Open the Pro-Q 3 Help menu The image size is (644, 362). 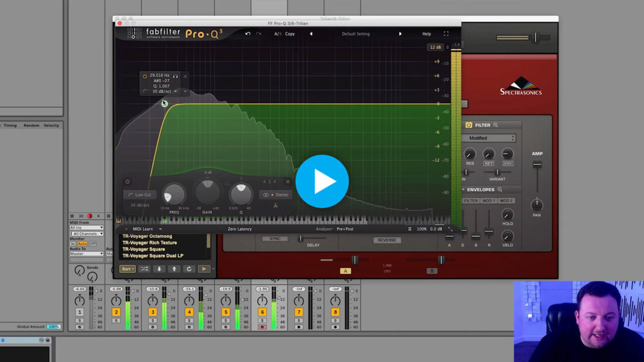pos(427,34)
